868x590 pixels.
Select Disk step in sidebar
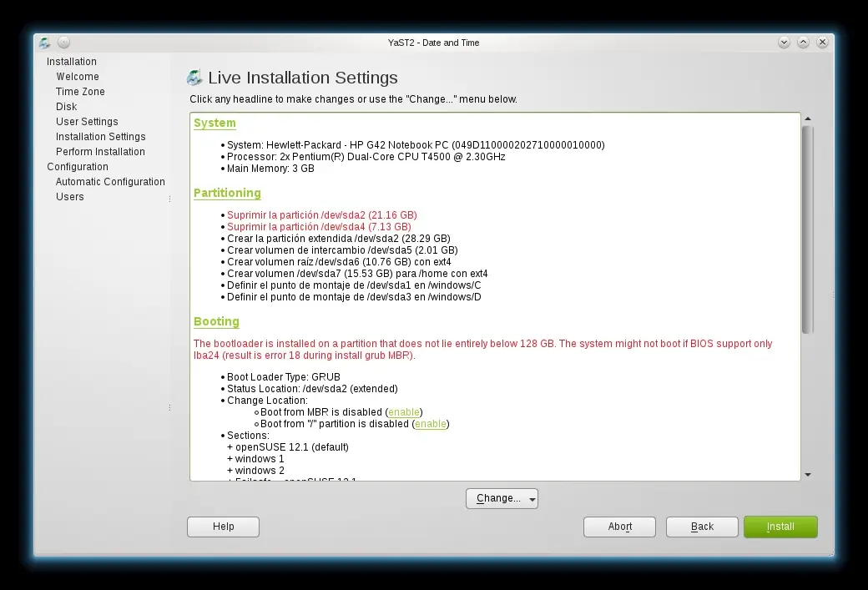[x=67, y=106]
